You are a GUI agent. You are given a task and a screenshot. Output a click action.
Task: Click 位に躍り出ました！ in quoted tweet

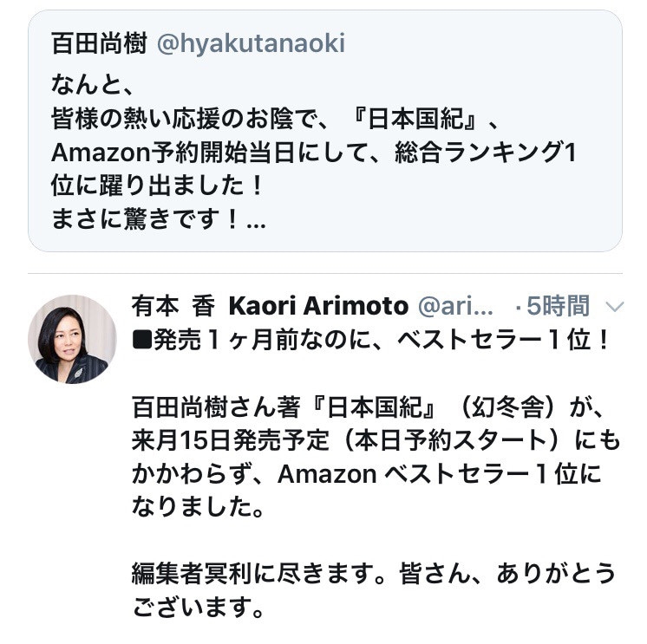tap(156, 186)
